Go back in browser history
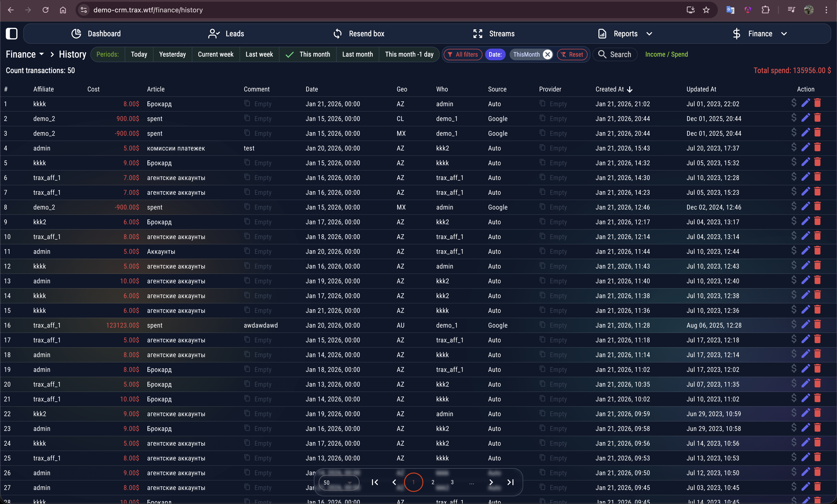 pos(10,10)
